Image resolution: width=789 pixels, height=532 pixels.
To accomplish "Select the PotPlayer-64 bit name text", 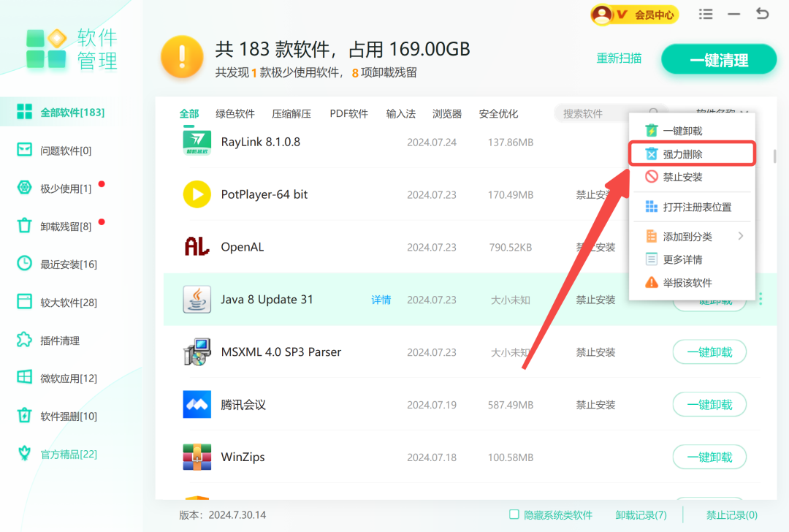I will pos(264,194).
